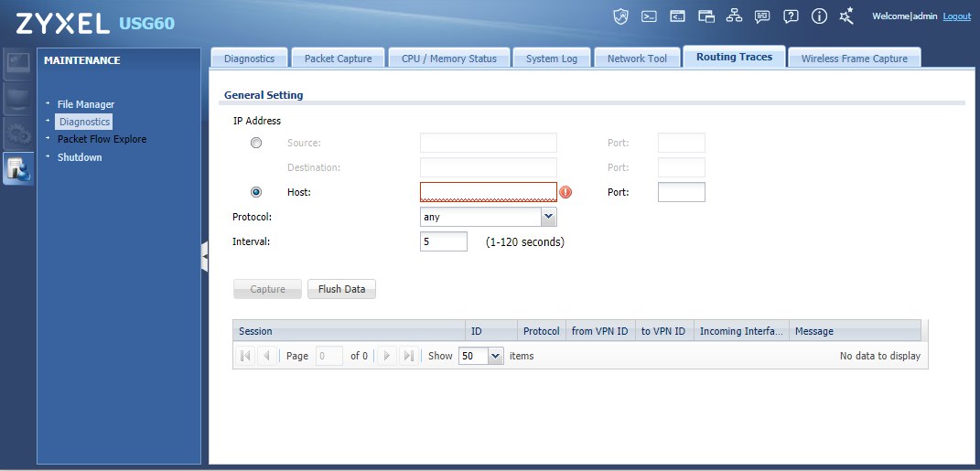Sort by the Incoming Interface column

741,331
